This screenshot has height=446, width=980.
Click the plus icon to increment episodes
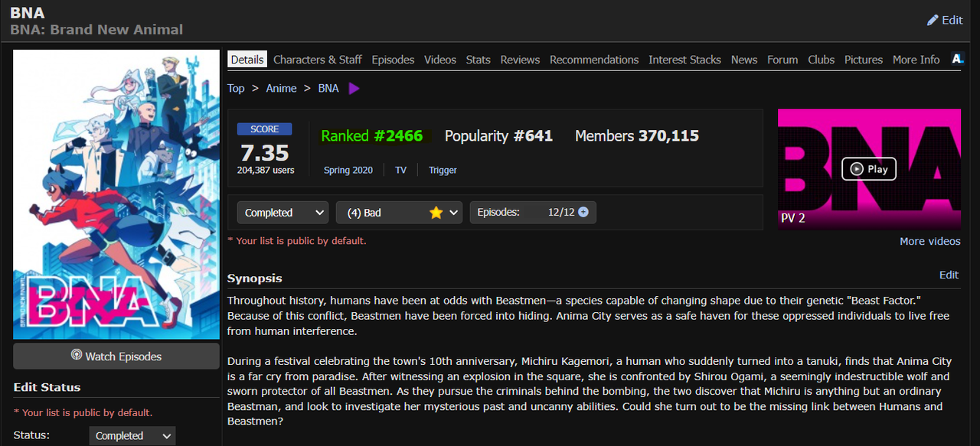[x=583, y=212]
